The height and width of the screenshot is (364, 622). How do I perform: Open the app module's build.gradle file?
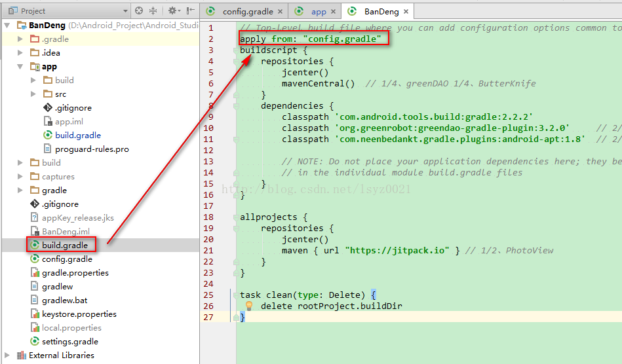point(78,135)
